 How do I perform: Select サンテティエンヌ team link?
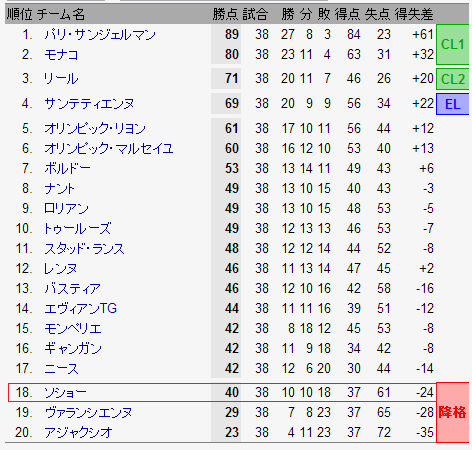89,104
